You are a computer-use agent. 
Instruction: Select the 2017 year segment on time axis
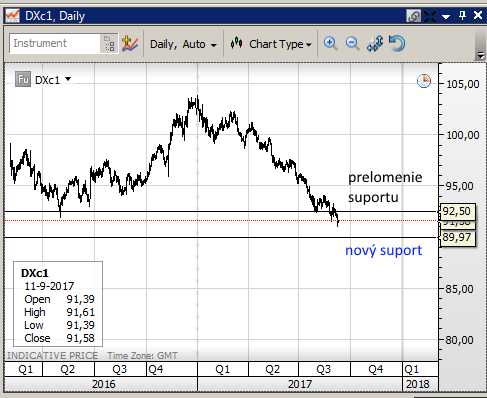point(300,384)
